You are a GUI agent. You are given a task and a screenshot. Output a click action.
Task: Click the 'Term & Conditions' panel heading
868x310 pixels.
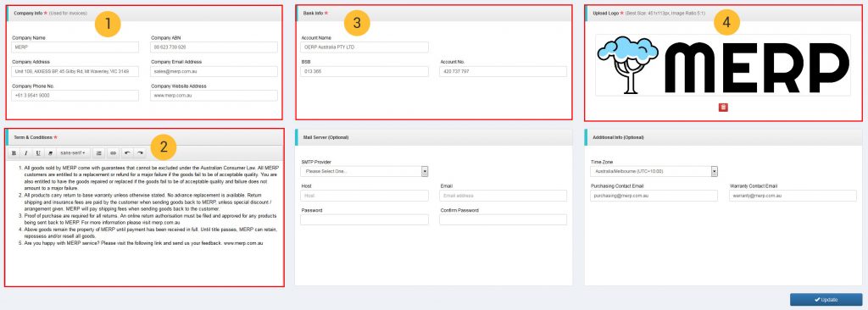[33, 136]
